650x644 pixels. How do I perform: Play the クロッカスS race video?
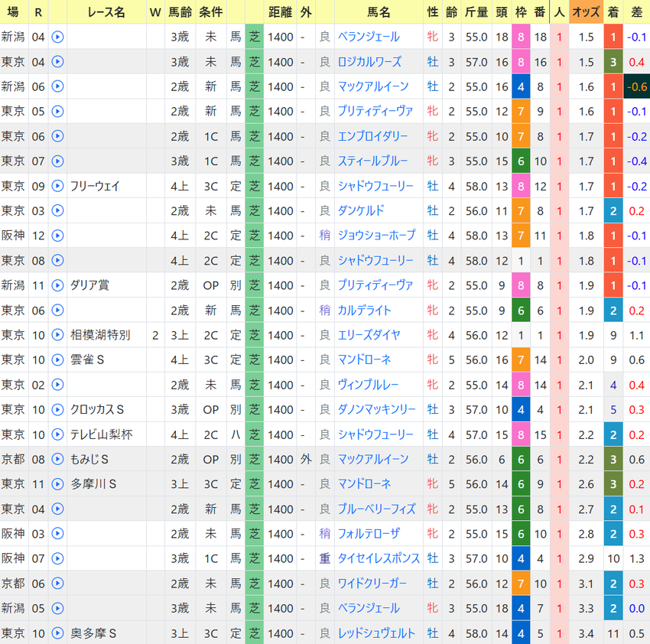[57, 410]
